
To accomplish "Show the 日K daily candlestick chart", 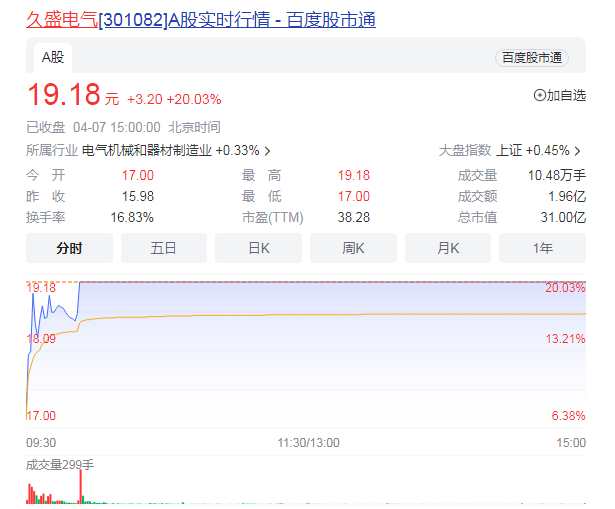I will (x=258, y=248).
